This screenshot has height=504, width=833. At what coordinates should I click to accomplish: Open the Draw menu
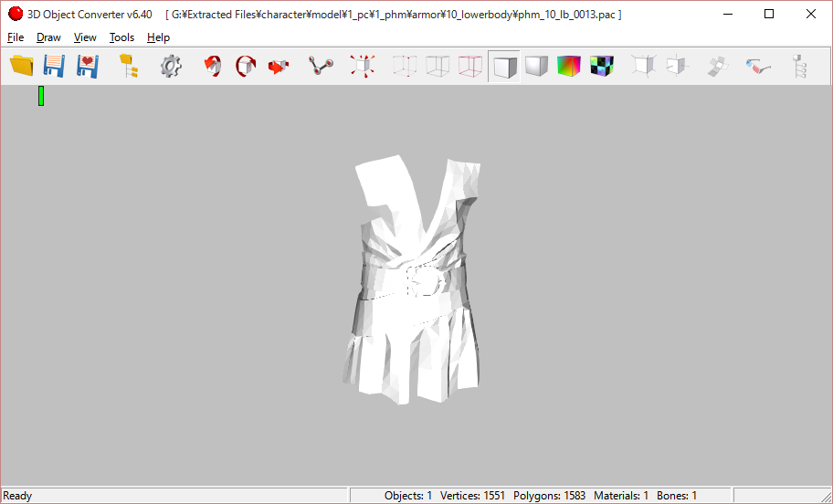pos(48,37)
